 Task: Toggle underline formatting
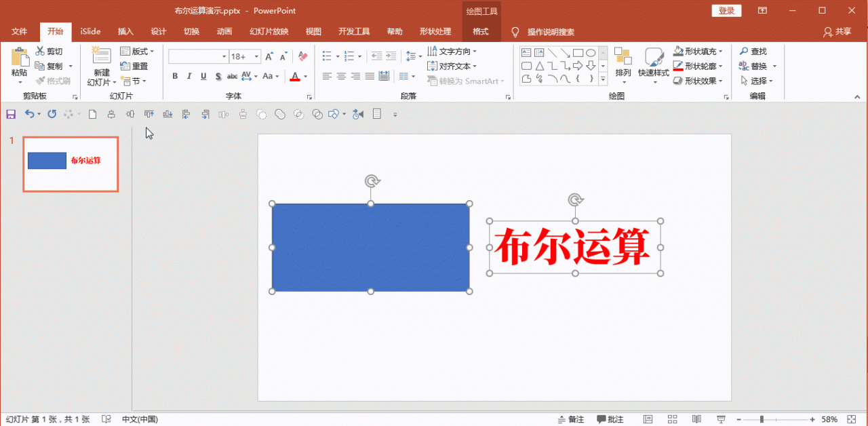coord(203,76)
